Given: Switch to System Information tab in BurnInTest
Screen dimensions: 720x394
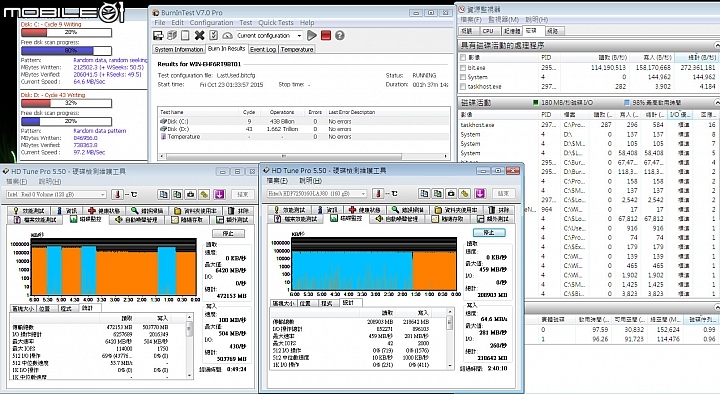Looking at the screenshot, I should [179, 49].
